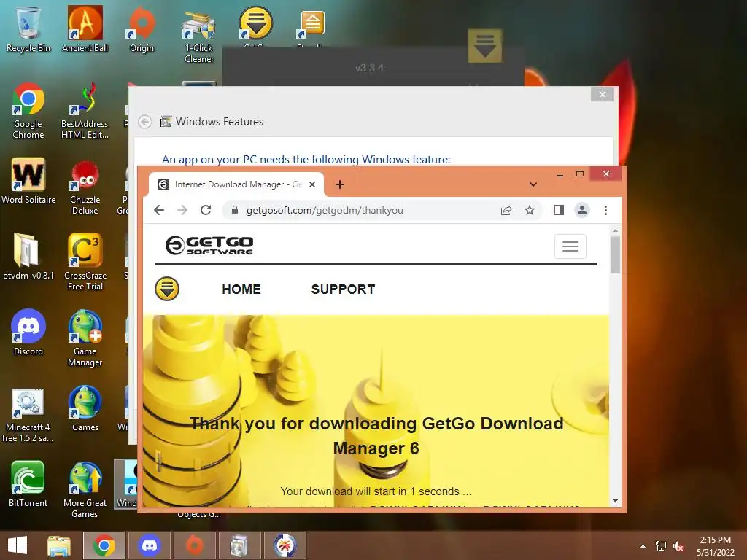Launch CrossCraze Free Trial shortcut
Image resolution: width=747 pixels, height=560 pixels.
(x=85, y=262)
